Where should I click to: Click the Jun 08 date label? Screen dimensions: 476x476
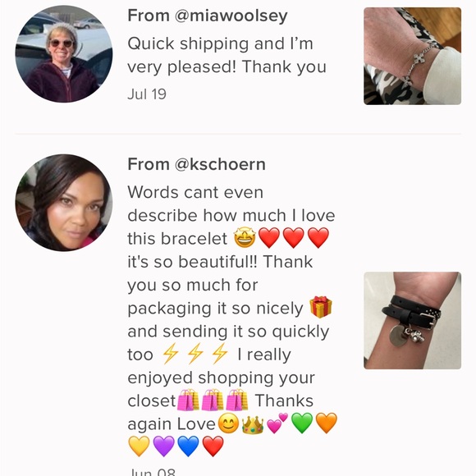point(152,473)
